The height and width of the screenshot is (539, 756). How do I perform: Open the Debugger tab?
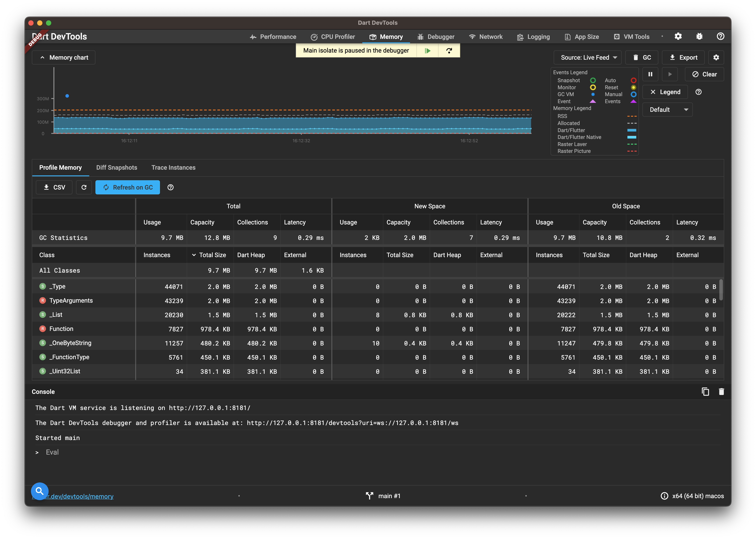[436, 37]
